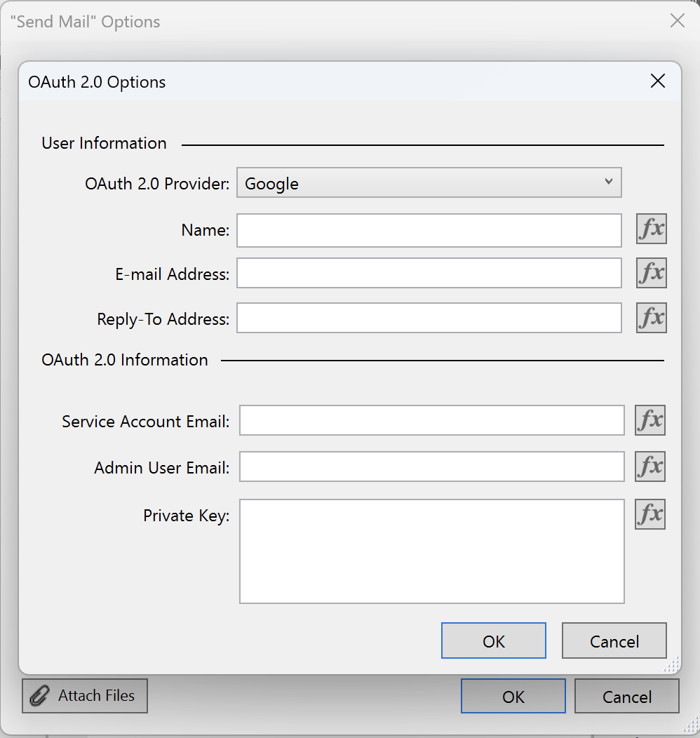The image size is (700, 738).
Task: Click the paperclip icon on Attach Files
Action: [x=39, y=695]
